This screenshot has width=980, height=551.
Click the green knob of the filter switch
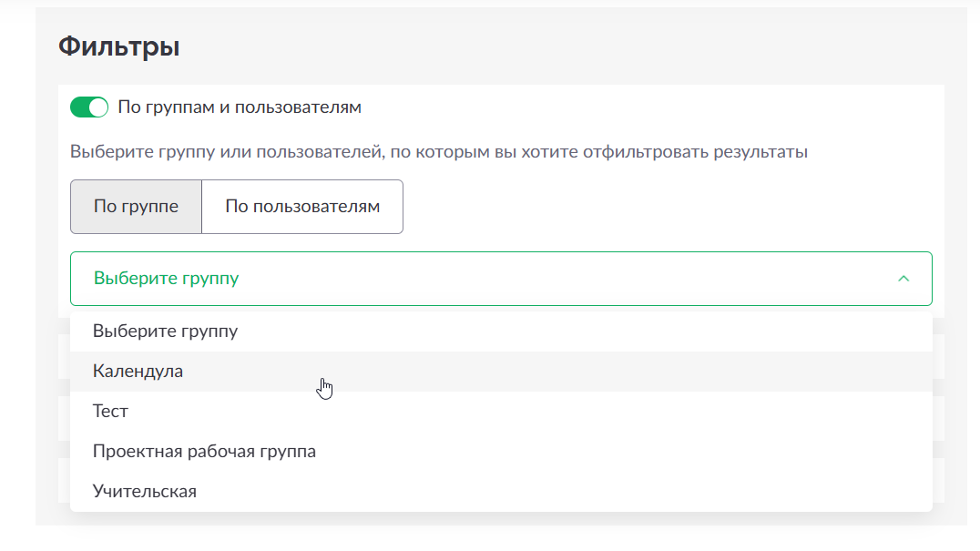(x=98, y=107)
